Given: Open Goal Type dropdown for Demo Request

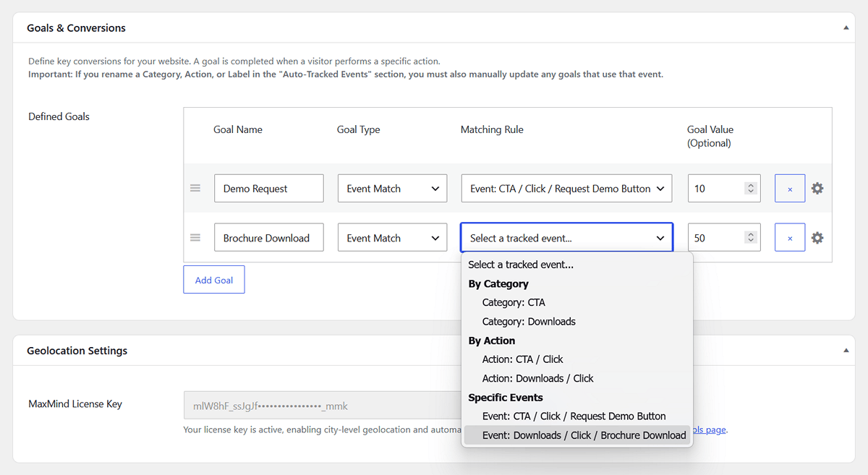Looking at the screenshot, I should pyautogui.click(x=392, y=188).
